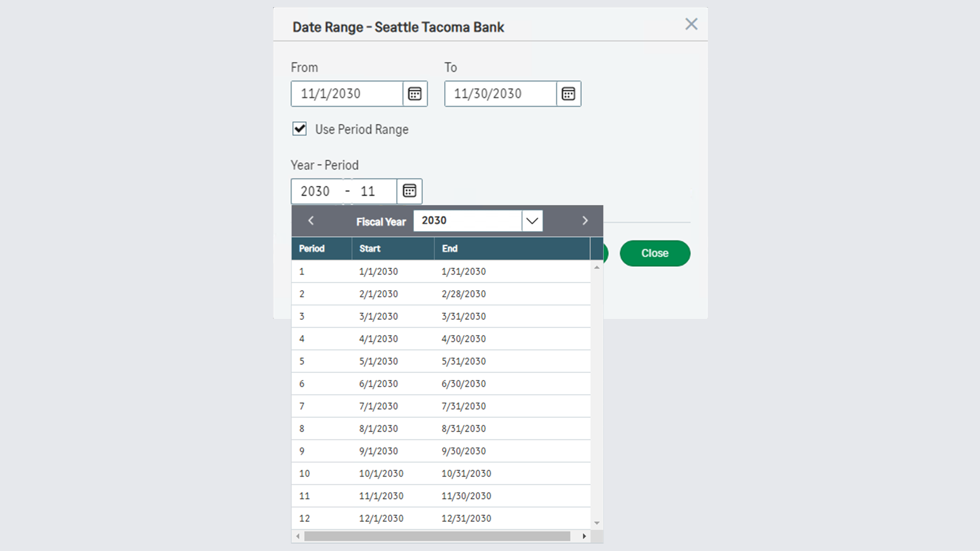
Task: Open the To date calendar picker
Action: (x=568, y=94)
